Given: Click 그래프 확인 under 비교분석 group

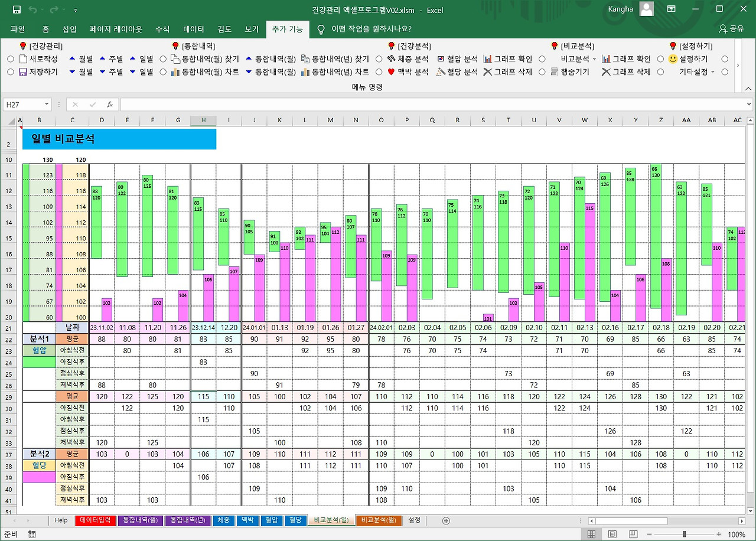Looking at the screenshot, I should 626,59.
